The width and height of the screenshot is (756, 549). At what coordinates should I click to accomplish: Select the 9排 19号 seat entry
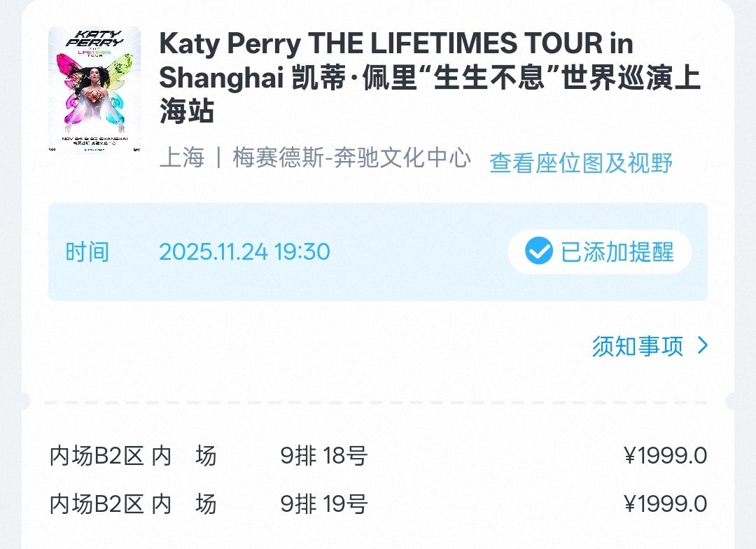click(324, 504)
